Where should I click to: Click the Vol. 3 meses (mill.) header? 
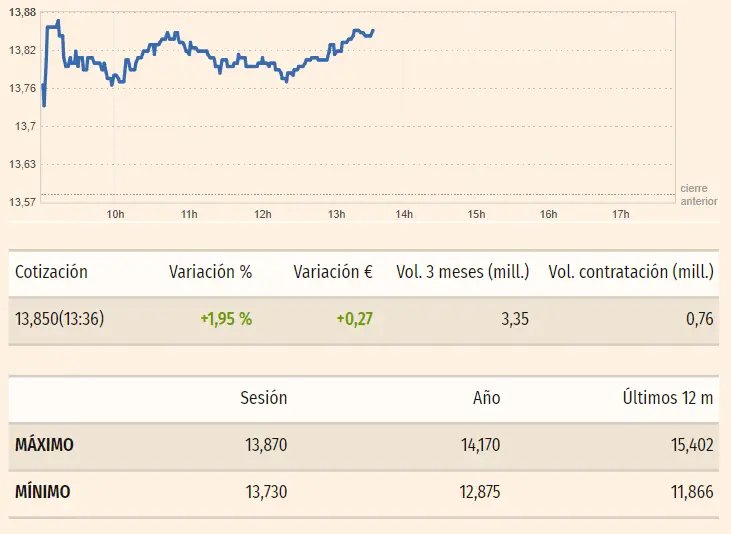tap(462, 272)
